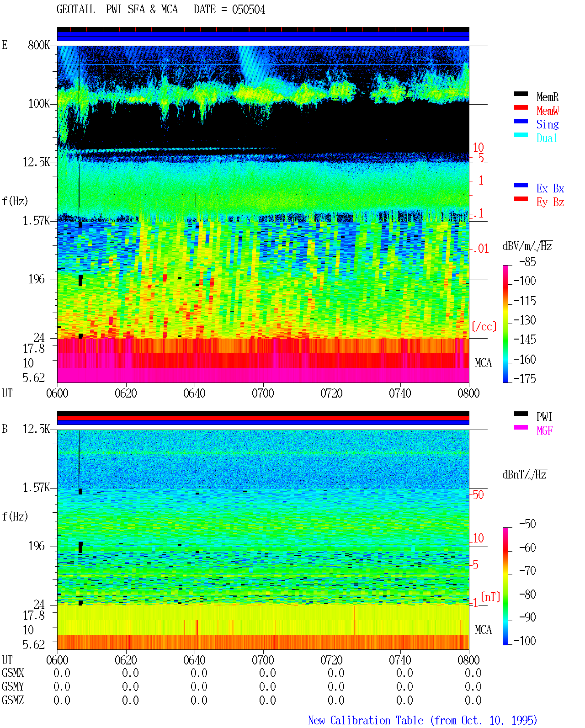Image resolution: width=585 pixels, height=728 pixels.
Task: Click the dBV/m electric field color scale bar
Action: point(505,324)
